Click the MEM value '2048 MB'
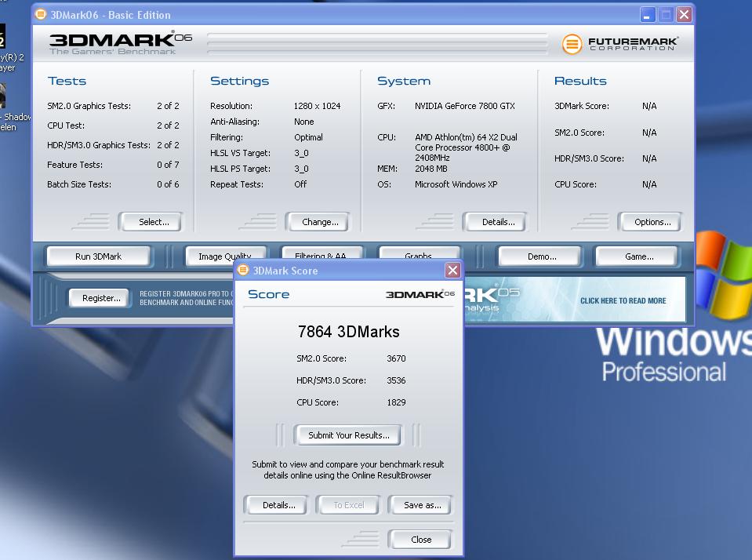 pyautogui.click(x=431, y=169)
